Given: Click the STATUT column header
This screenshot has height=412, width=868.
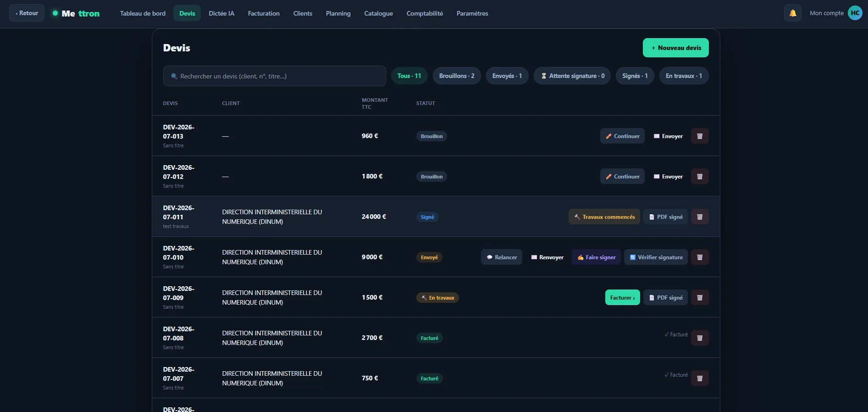Looking at the screenshot, I should [426, 103].
